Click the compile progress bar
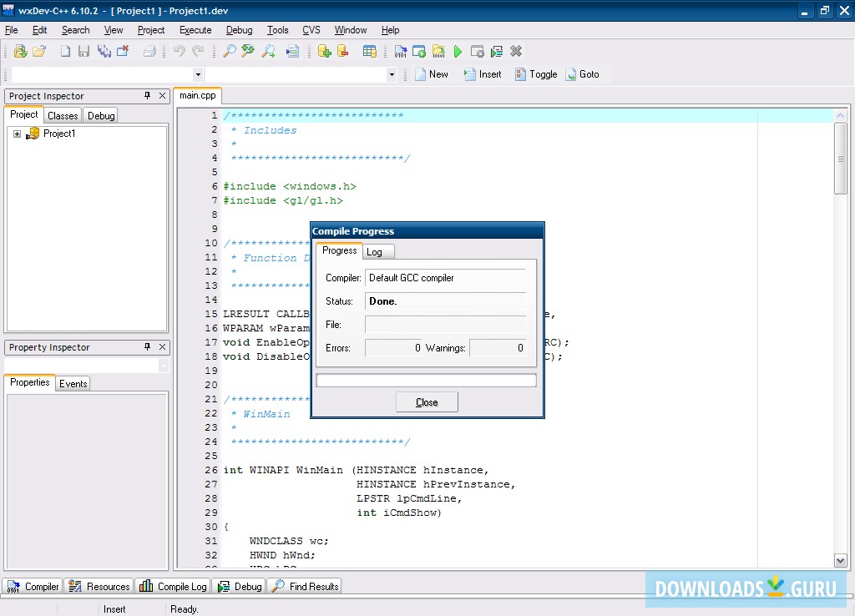Viewport: 855px width, 616px height. click(427, 380)
